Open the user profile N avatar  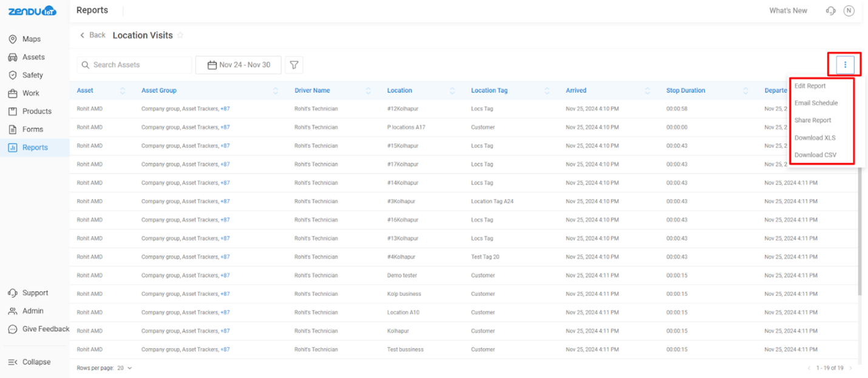tap(849, 11)
